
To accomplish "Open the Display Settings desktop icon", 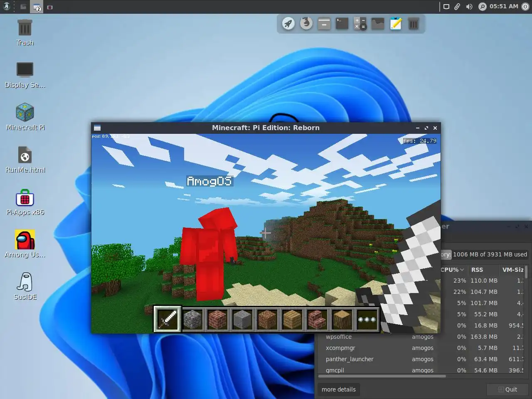I will [x=25, y=75].
